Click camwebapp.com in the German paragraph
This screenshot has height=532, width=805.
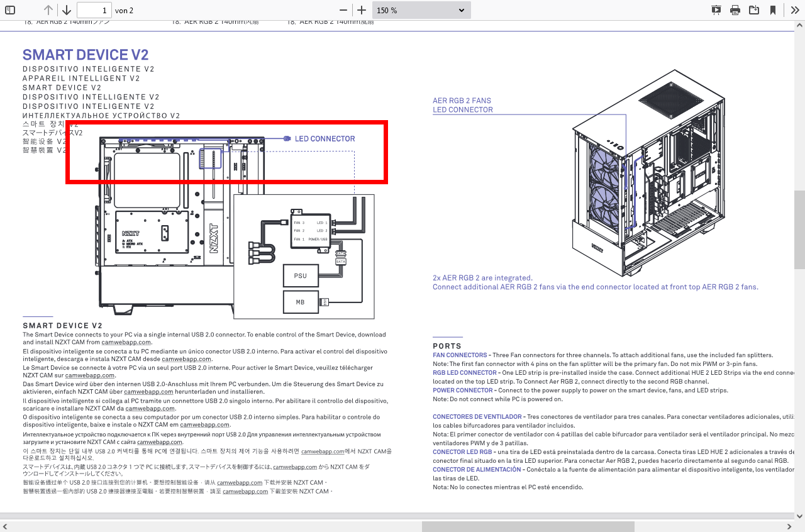[x=148, y=391]
